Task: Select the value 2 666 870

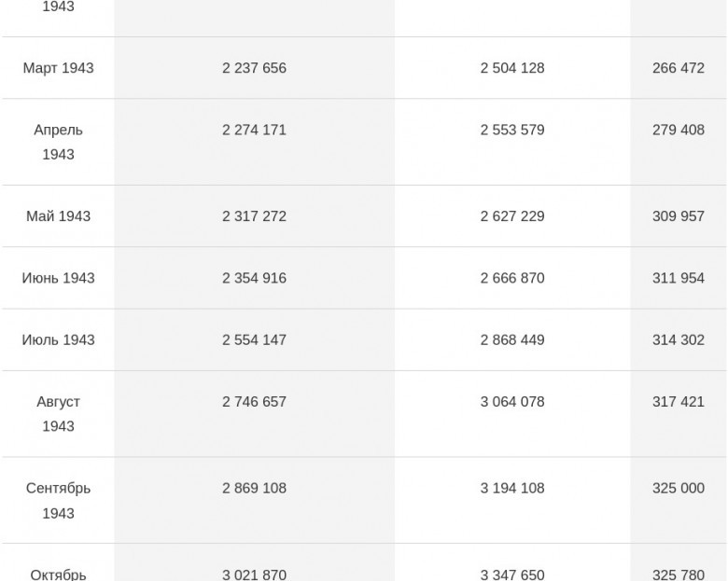Action: point(512,278)
